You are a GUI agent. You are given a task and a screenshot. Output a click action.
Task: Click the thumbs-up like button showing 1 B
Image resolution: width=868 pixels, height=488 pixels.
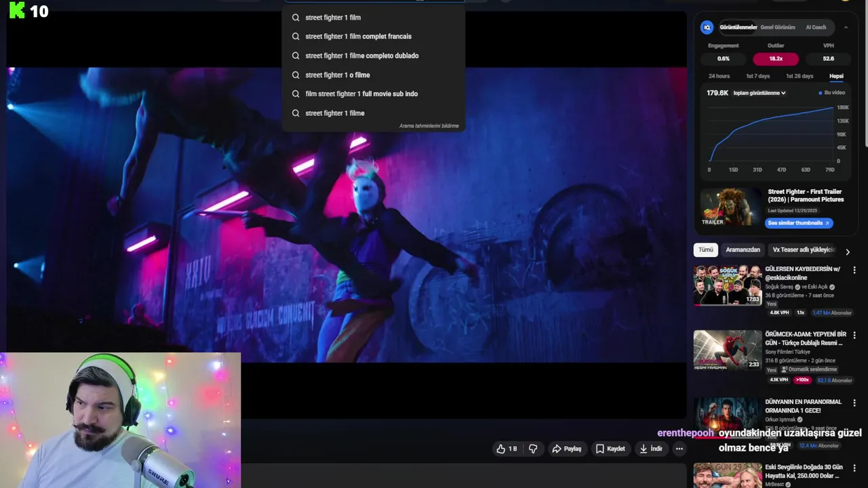click(x=507, y=449)
